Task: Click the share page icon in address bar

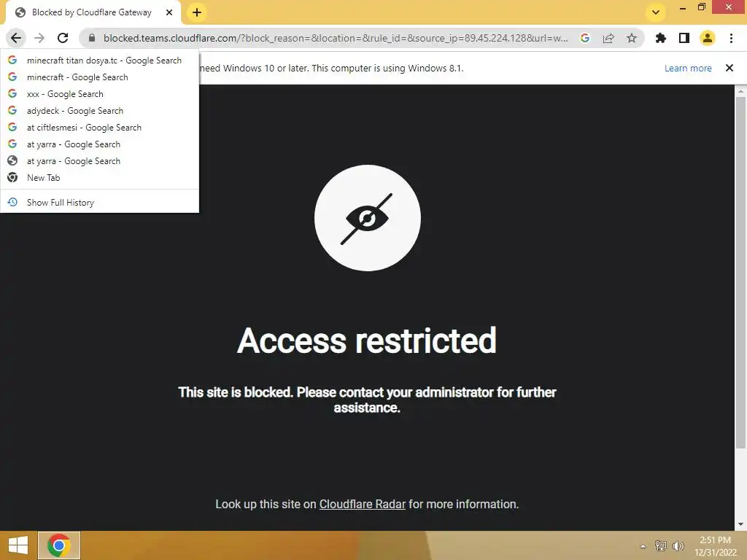Action: point(608,38)
